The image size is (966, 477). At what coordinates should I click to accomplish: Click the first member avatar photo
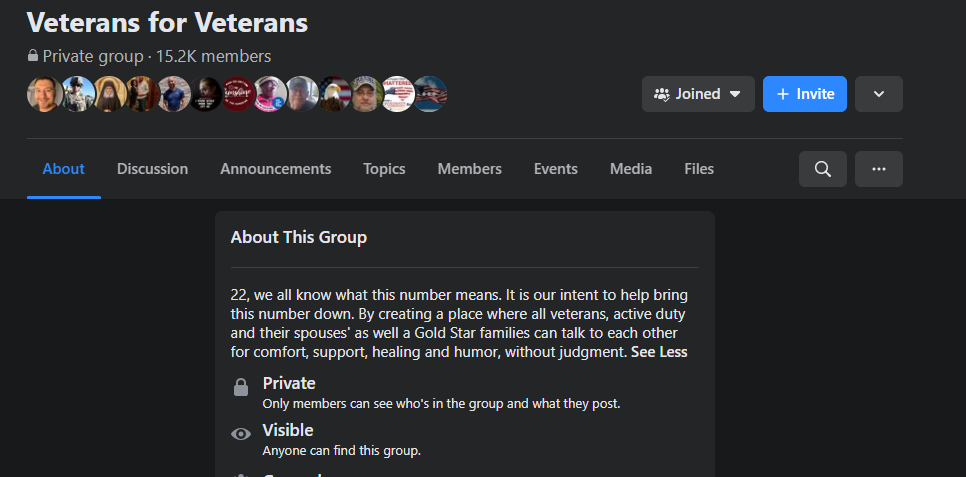point(44,94)
